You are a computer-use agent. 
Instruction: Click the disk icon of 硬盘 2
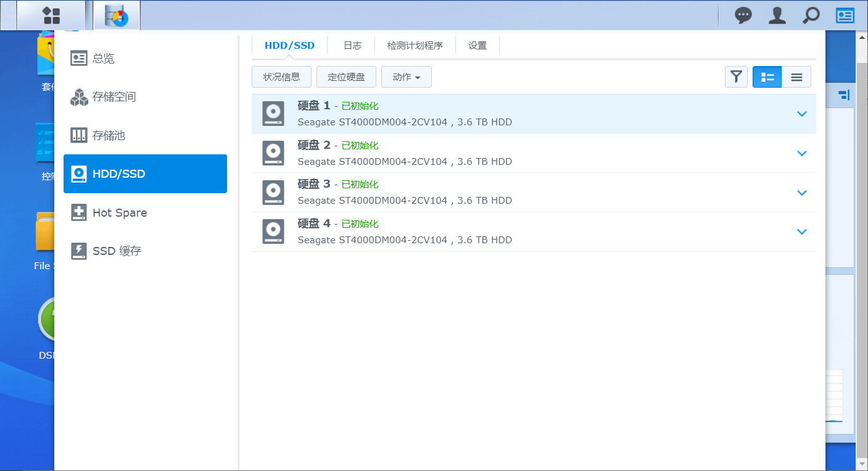click(x=273, y=153)
